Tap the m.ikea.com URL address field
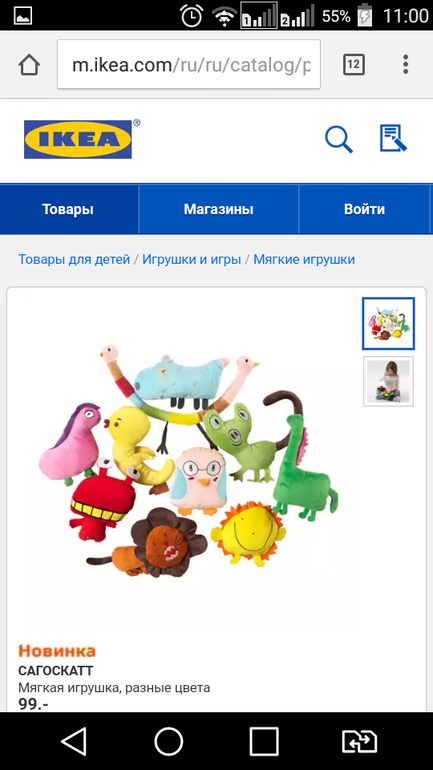The width and height of the screenshot is (433, 770). tap(189, 64)
